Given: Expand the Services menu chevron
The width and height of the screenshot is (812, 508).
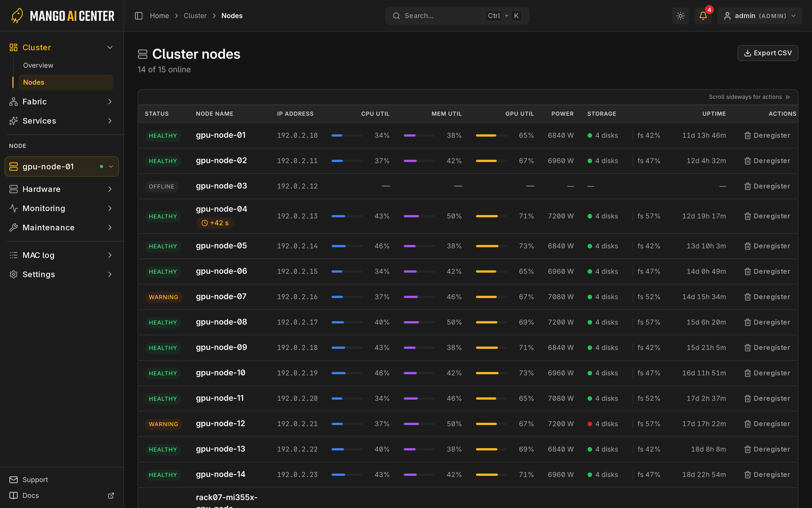Looking at the screenshot, I should coord(110,121).
